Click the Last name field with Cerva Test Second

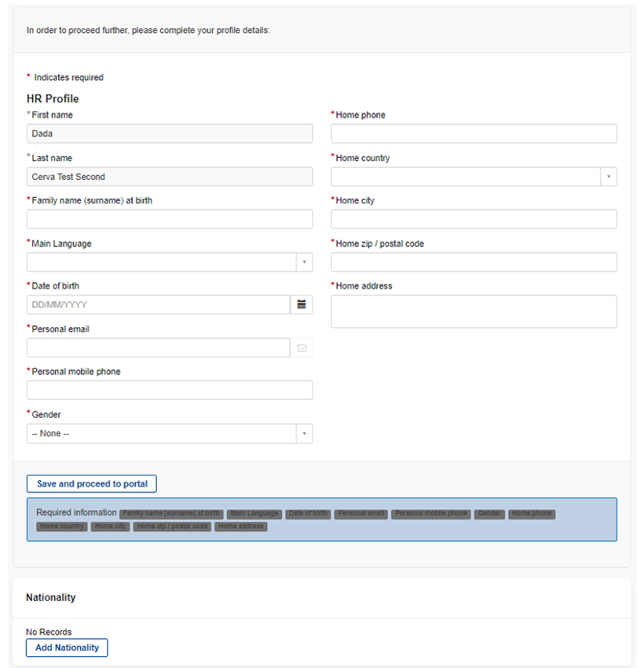click(x=170, y=176)
